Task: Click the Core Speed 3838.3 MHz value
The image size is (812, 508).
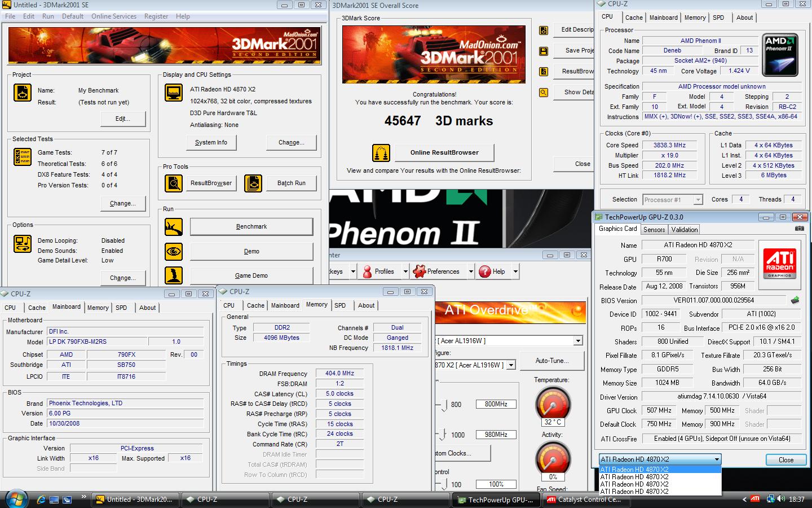Action: pos(670,145)
